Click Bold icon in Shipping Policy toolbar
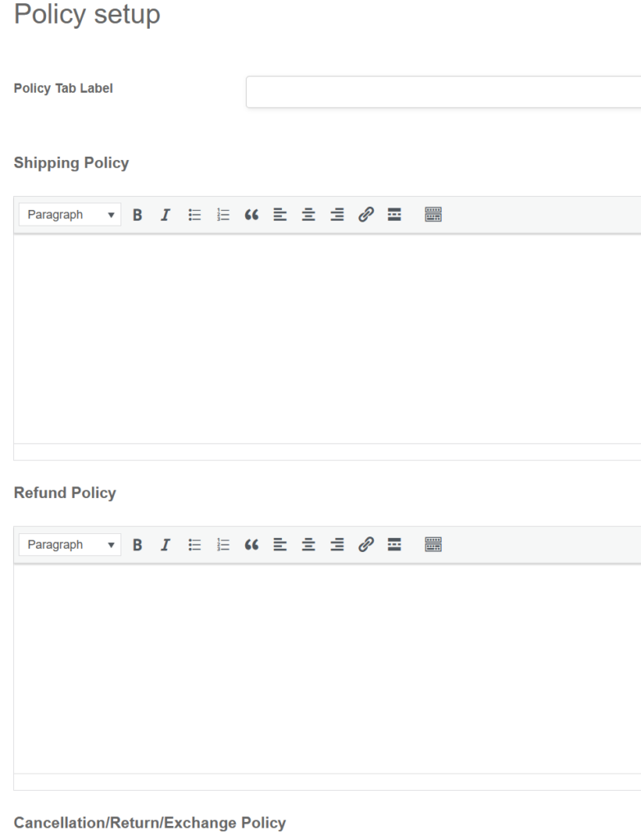This screenshot has height=840, width=641. pyautogui.click(x=138, y=215)
